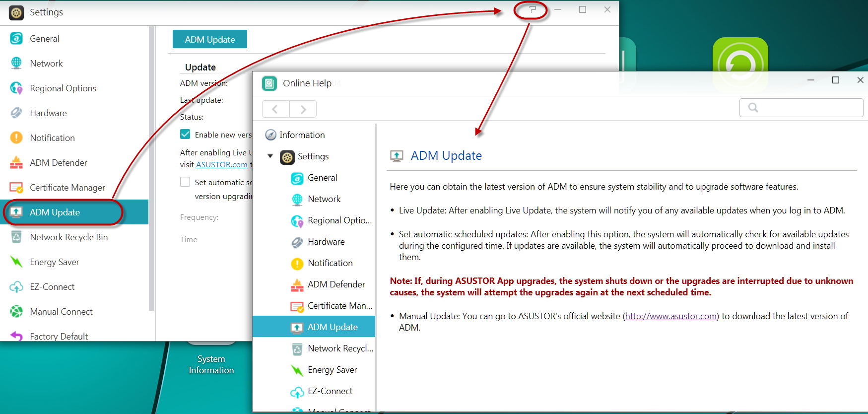Open Regional Options in Settings sidebar
This screenshot has width=868, height=414.
tap(74, 88)
